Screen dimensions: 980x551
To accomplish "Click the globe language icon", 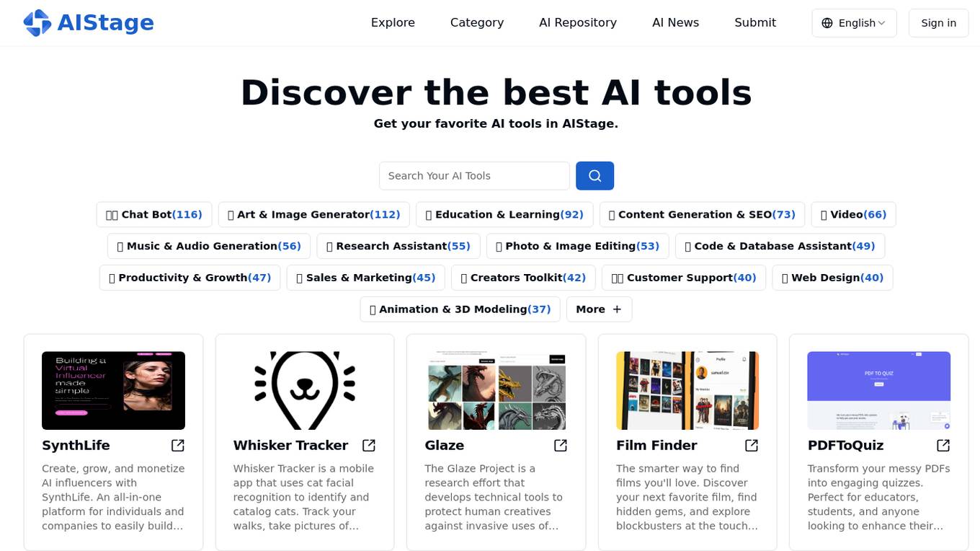I will click(x=827, y=23).
